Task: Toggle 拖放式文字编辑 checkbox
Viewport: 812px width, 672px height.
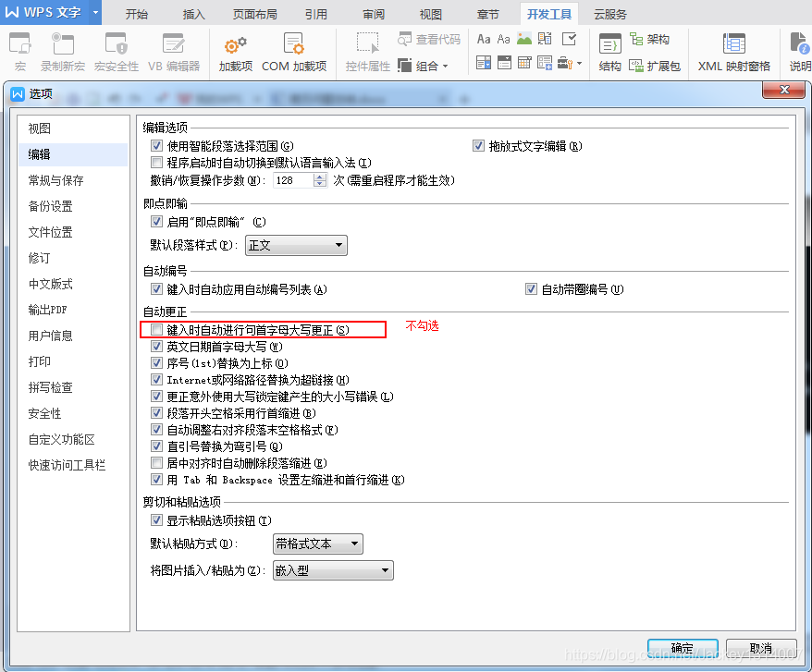Action: [478, 146]
